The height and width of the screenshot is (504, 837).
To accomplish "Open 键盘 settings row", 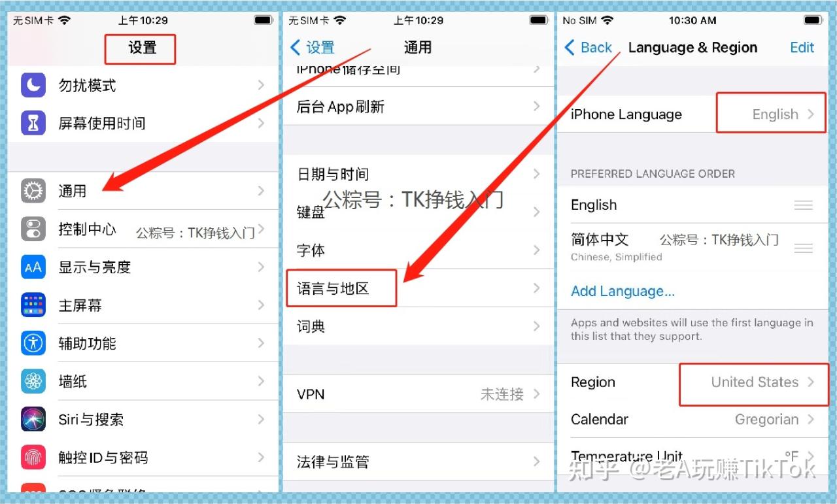I will [x=418, y=212].
